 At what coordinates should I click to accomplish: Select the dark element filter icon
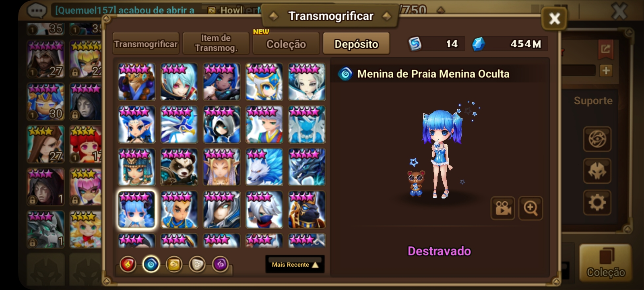(x=220, y=265)
